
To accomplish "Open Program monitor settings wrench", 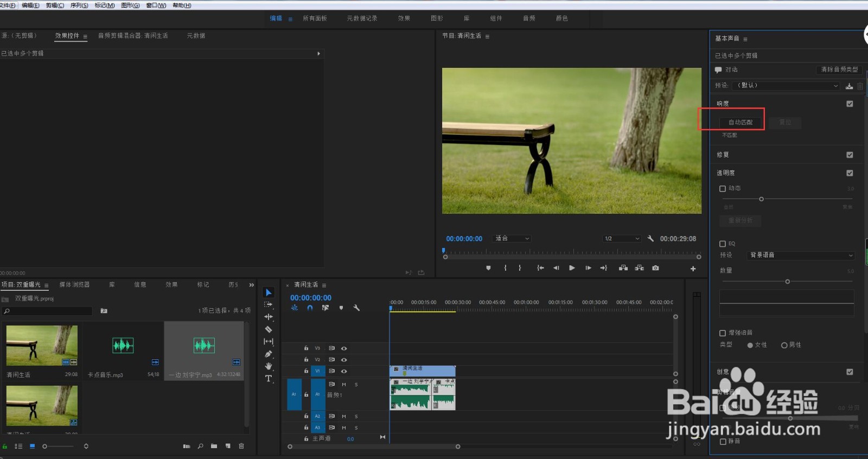I will pos(650,239).
